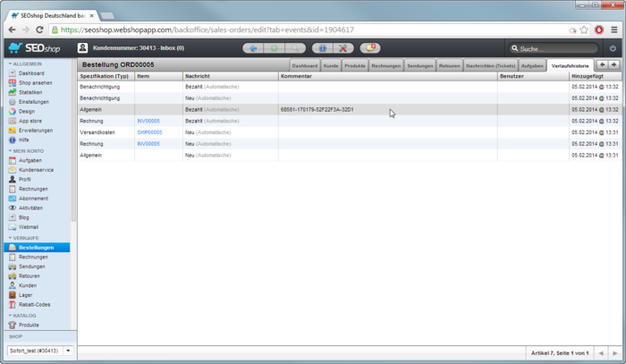
Task: Open Rabatt-Codes in the sidebar
Action: coord(34,305)
